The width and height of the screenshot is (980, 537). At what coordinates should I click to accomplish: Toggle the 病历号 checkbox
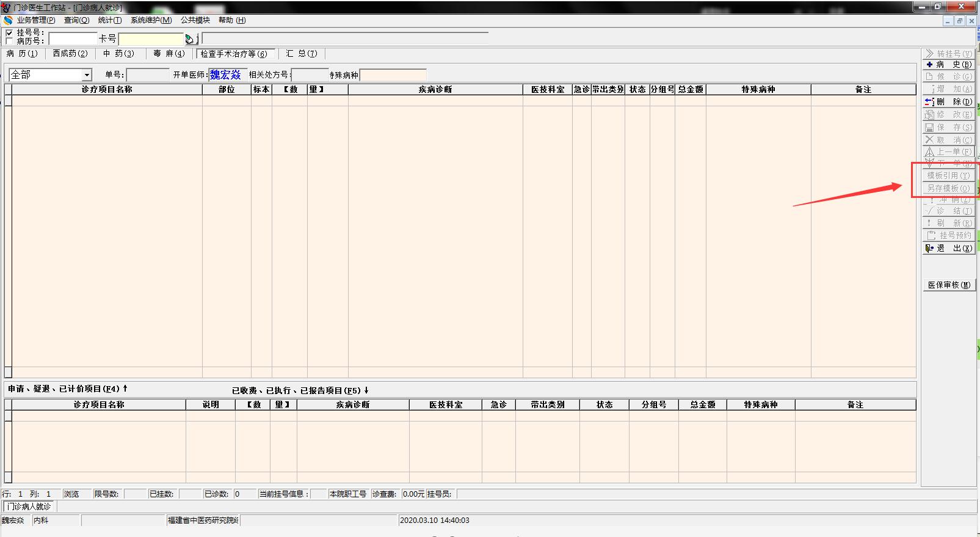point(9,41)
